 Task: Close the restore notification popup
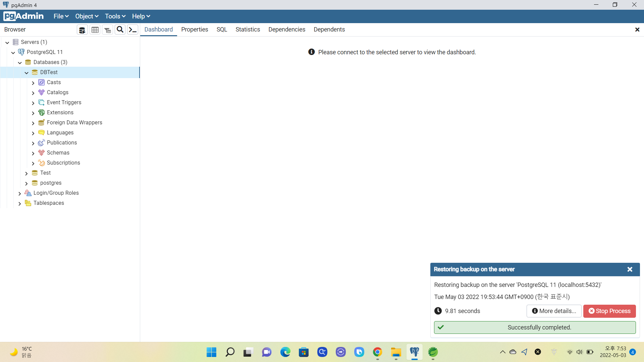click(x=630, y=269)
